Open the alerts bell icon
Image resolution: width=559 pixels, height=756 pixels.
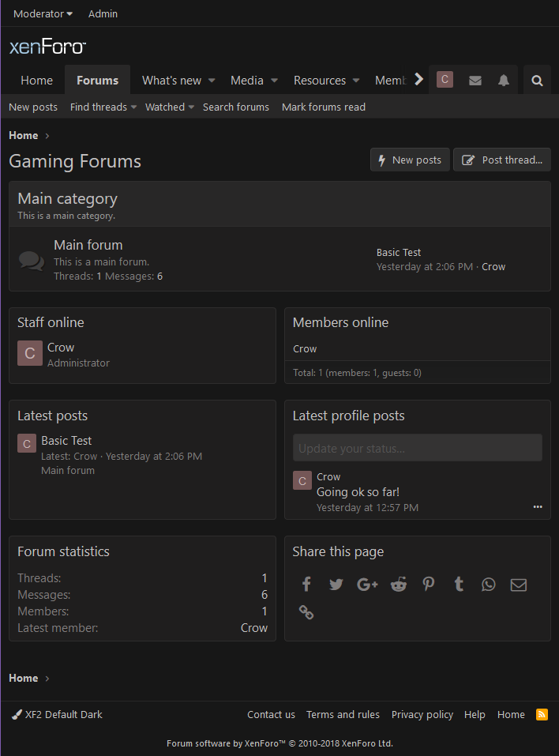click(x=504, y=81)
